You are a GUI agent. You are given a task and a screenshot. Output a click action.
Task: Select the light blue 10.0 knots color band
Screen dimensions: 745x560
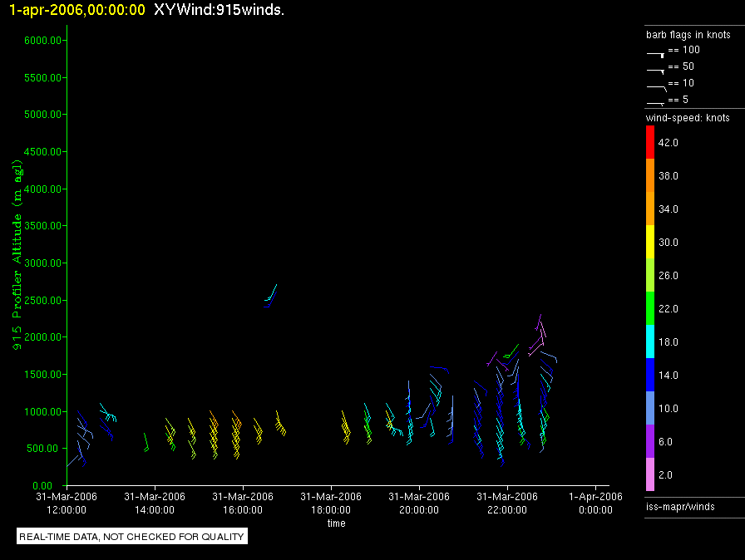pyautogui.click(x=650, y=408)
